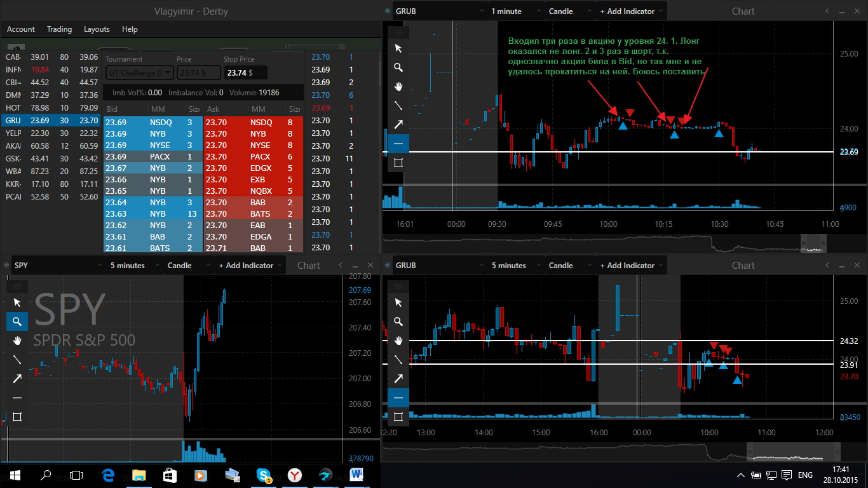868x488 pixels.
Task: Select YELP row in the watchlist
Action: click(x=51, y=133)
